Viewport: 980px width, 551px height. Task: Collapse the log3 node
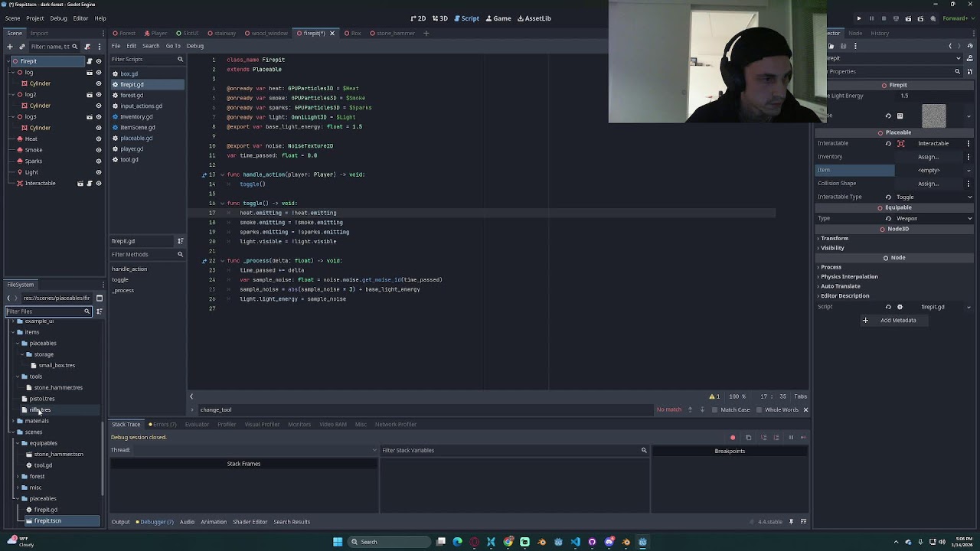13,117
